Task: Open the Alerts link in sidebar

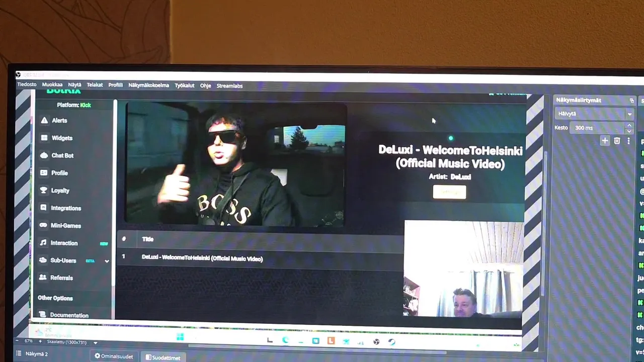Action: (59, 121)
